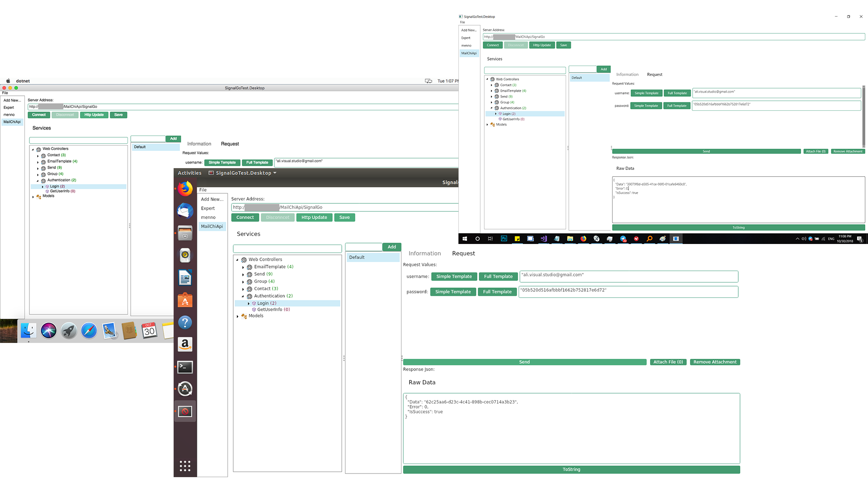Viewport: 868px width, 488px height.
Task: Expand the Models node in Ubuntu tree
Action: (237, 316)
